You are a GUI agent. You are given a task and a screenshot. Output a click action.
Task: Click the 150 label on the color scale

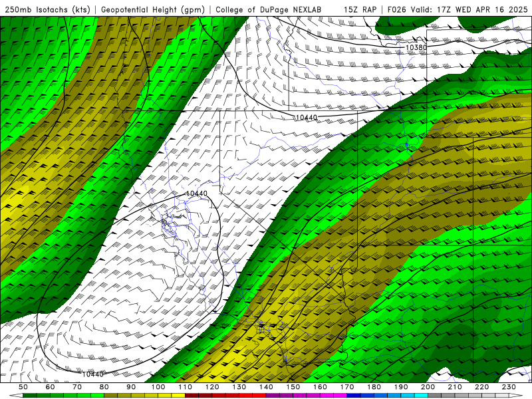click(293, 387)
